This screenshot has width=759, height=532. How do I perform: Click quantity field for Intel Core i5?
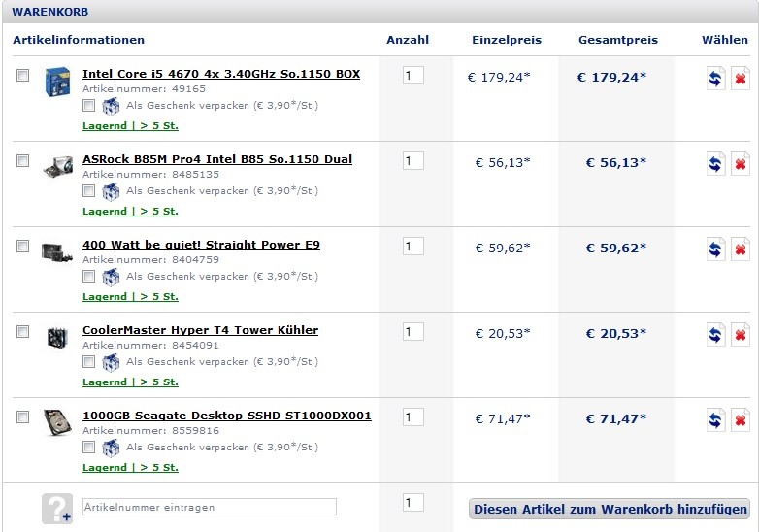point(412,76)
